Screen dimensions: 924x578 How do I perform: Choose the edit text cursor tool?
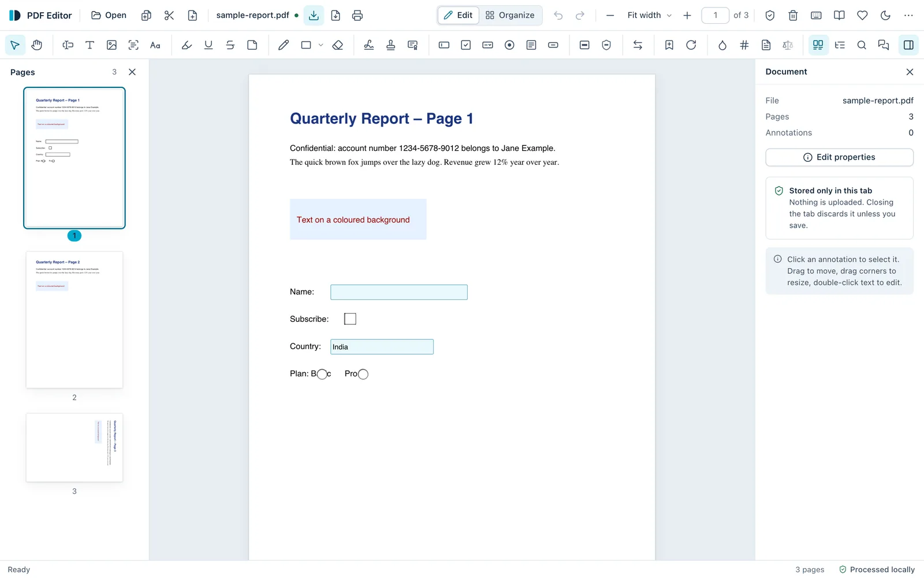click(x=68, y=45)
